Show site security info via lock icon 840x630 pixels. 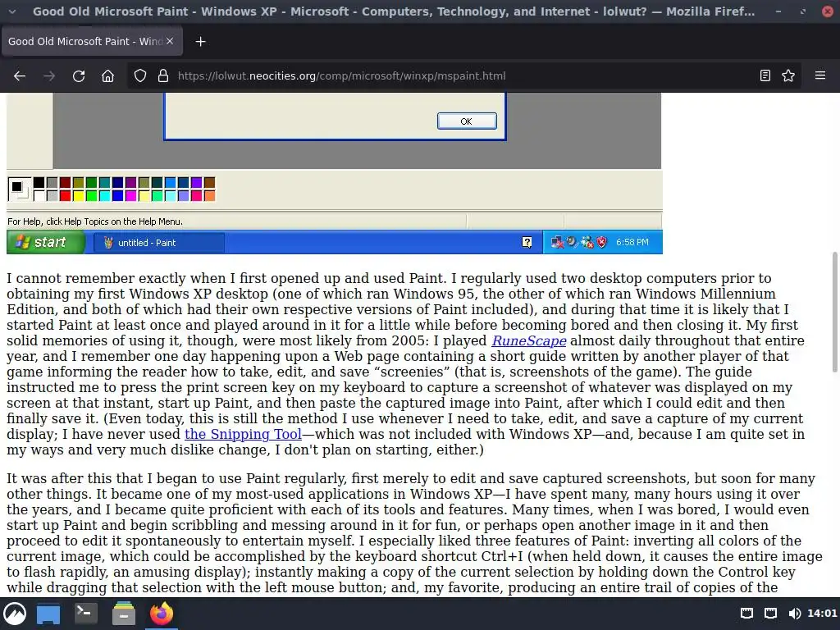[x=163, y=76]
